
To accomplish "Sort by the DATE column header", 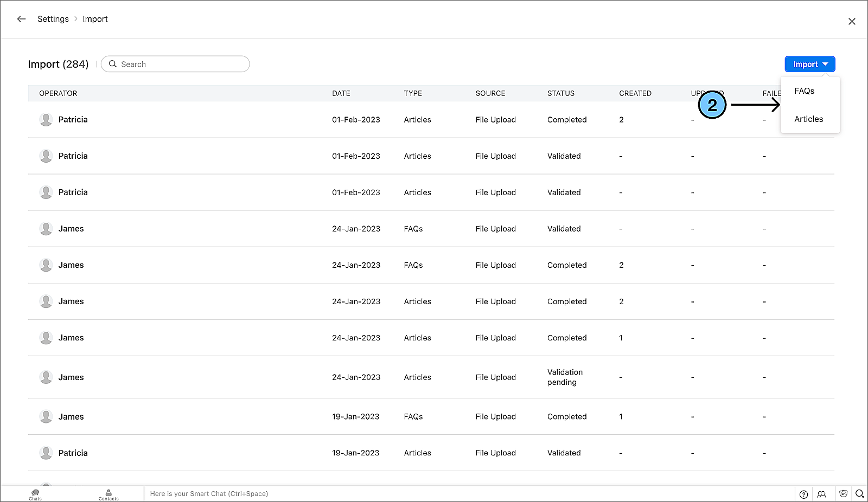I will 341,93.
